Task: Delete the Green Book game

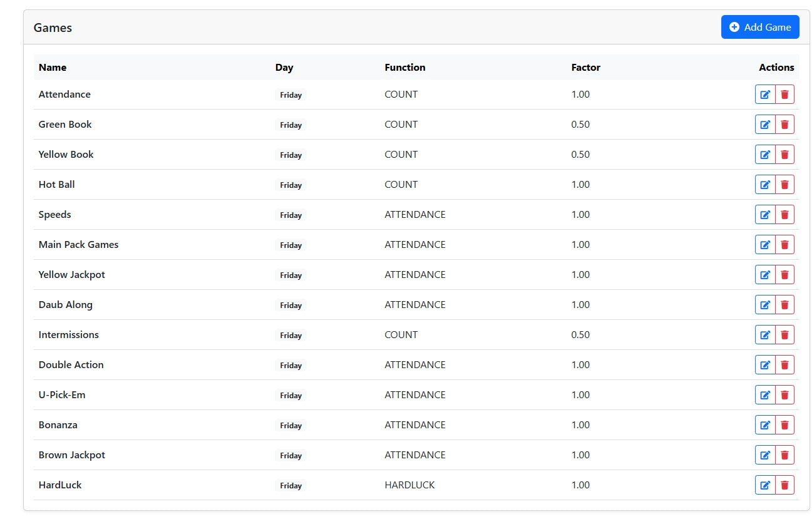Action: [x=784, y=125]
